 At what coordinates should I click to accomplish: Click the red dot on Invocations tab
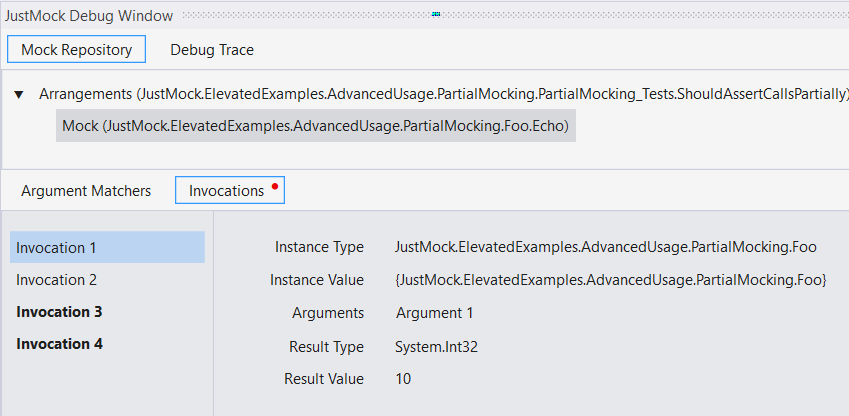(x=275, y=186)
